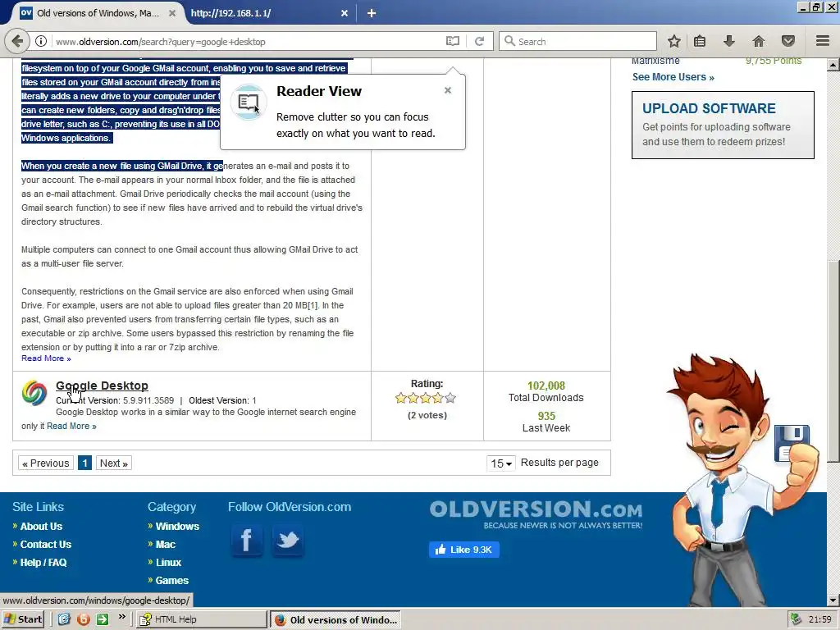Select results page 1
Image resolution: width=840 pixels, height=630 pixels.
point(84,463)
